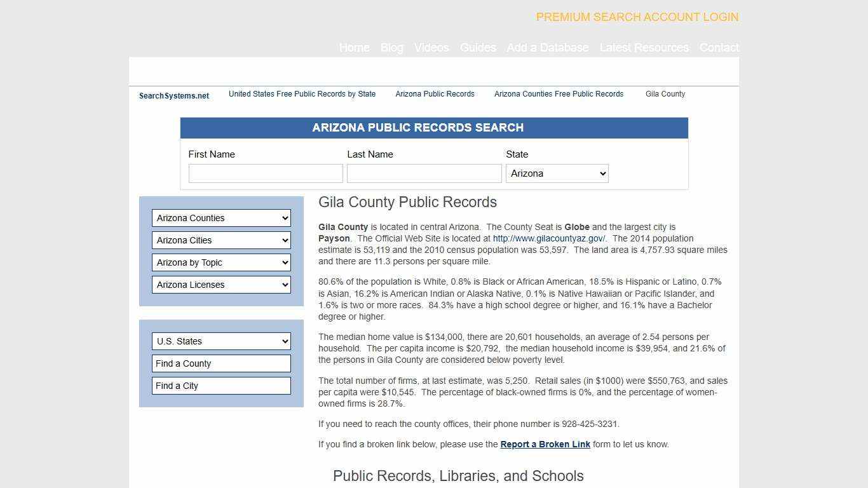This screenshot has width=868, height=488.
Task: Open the Arizona Licenses dropdown
Action: point(221,285)
